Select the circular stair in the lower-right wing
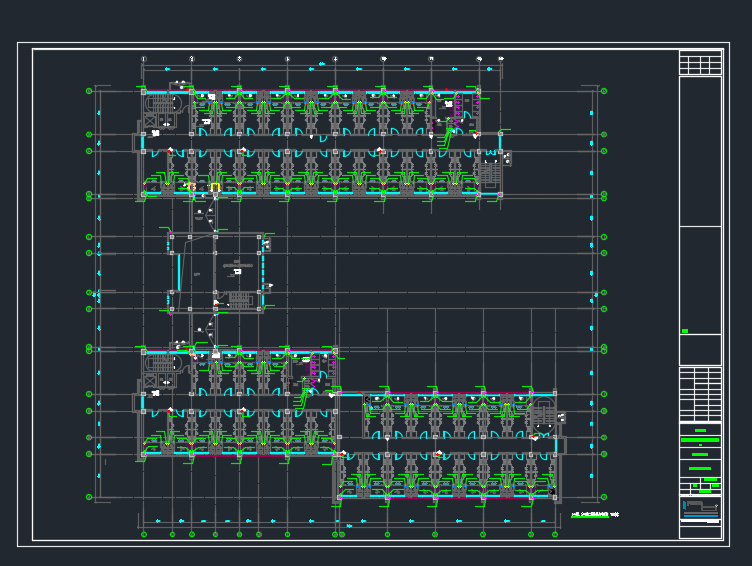 pos(543,416)
